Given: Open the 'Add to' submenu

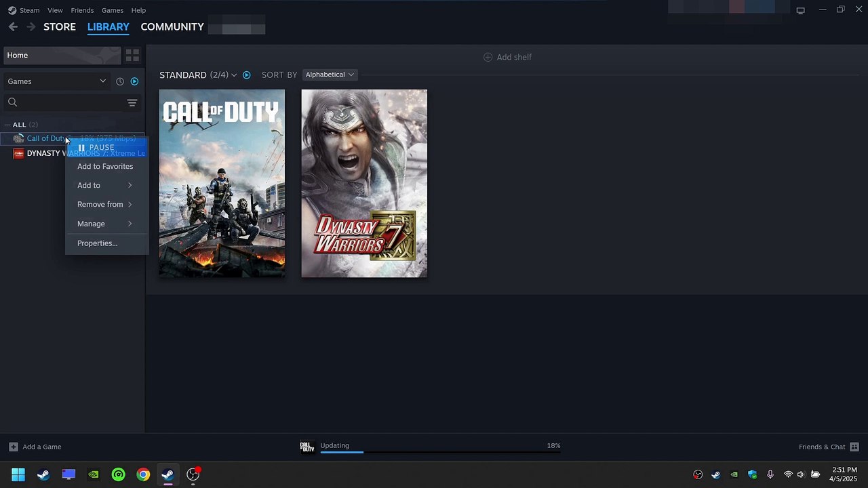Looking at the screenshot, I should [106, 185].
